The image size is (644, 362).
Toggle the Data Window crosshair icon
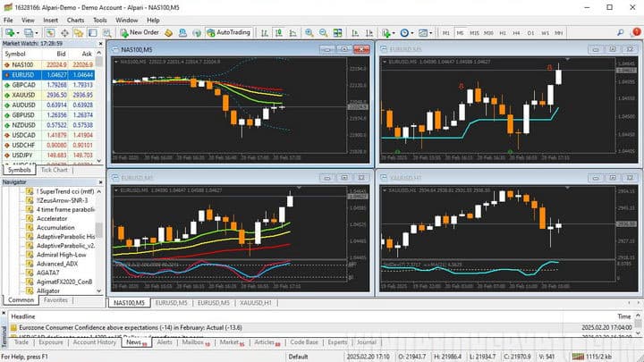click(x=64, y=33)
